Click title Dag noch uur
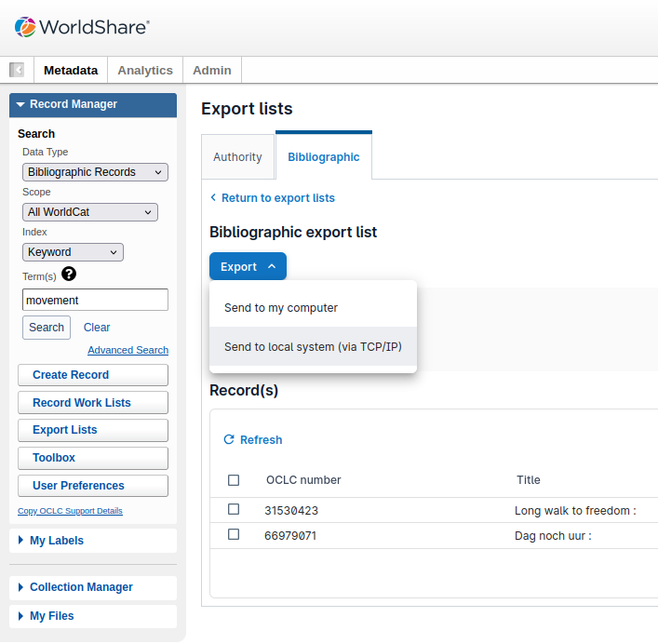Image resolution: width=658 pixels, height=644 pixels. point(553,536)
